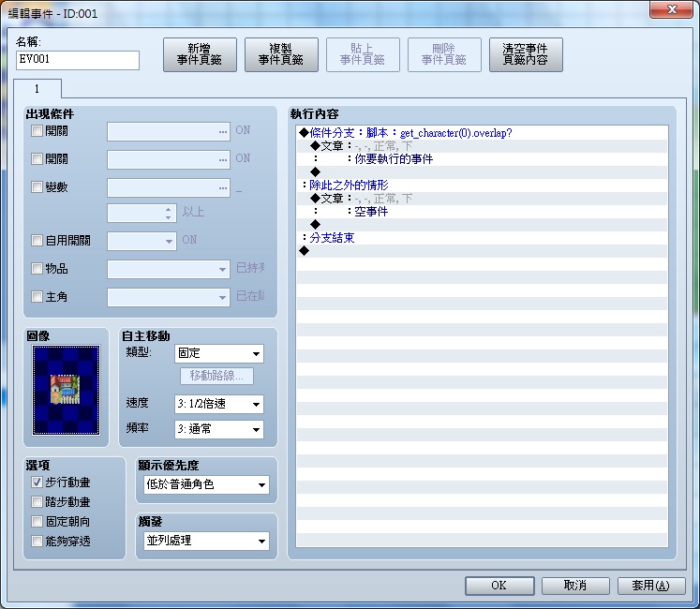Image resolution: width=700 pixels, height=609 pixels.
Task: Close the 編輯事件 dialog window
Action: click(672, 9)
